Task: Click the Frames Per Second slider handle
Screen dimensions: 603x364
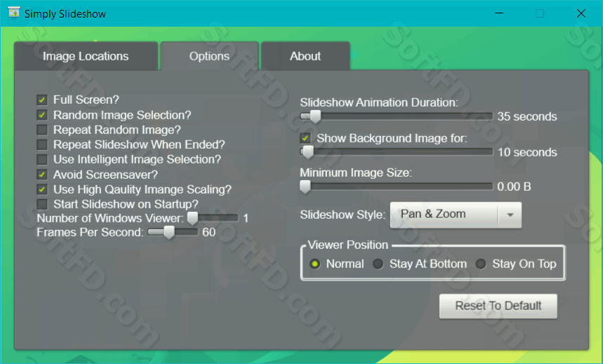Action: click(x=168, y=232)
